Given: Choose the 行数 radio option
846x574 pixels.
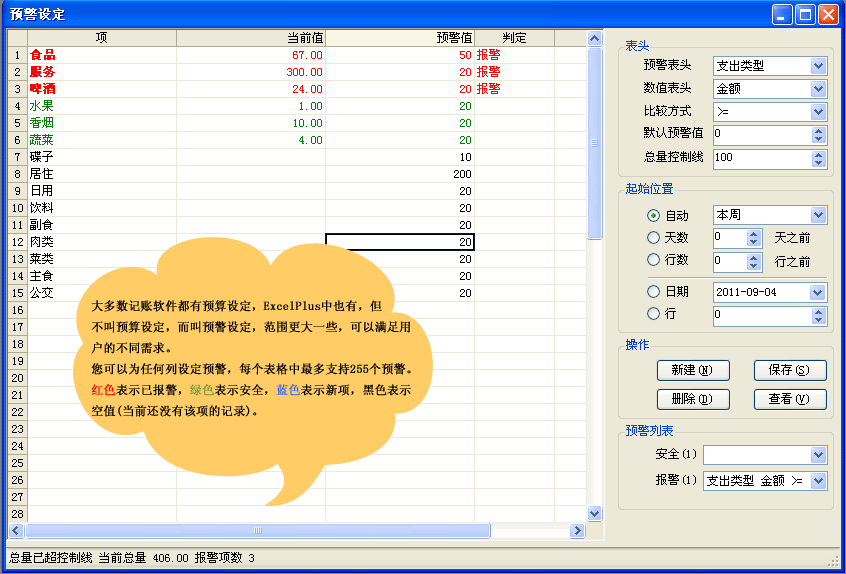Looking at the screenshot, I should pos(653,260).
